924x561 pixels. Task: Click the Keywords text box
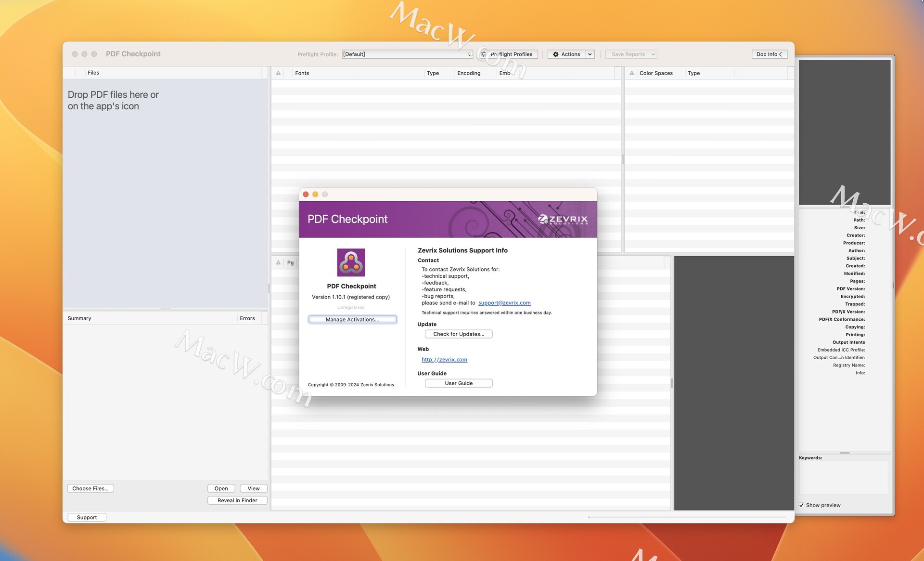coord(844,478)
